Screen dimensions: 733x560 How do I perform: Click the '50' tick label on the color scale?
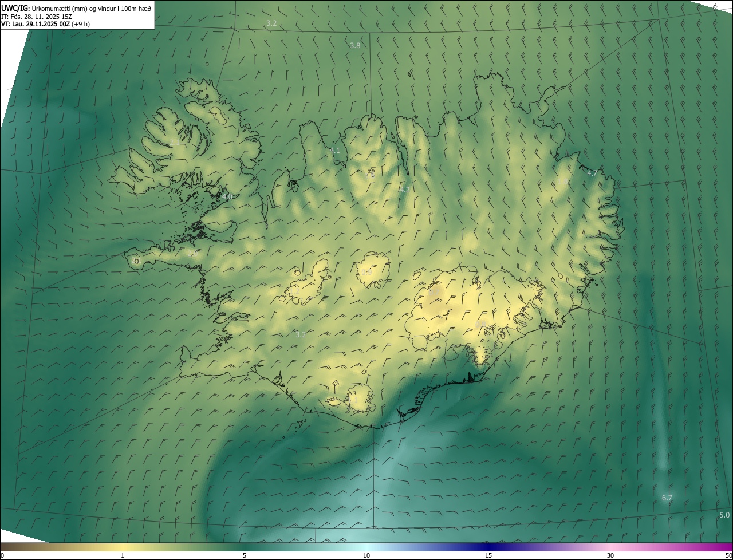click(728, 556)
